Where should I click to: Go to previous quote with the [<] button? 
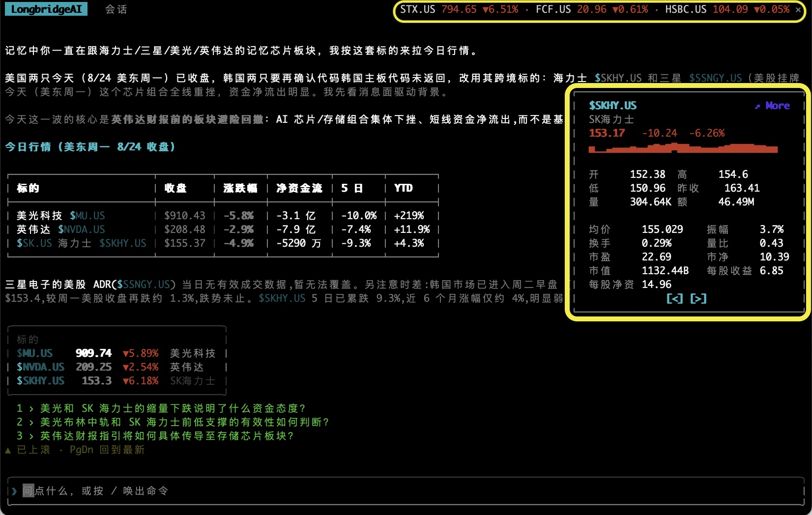click(674, 298)
